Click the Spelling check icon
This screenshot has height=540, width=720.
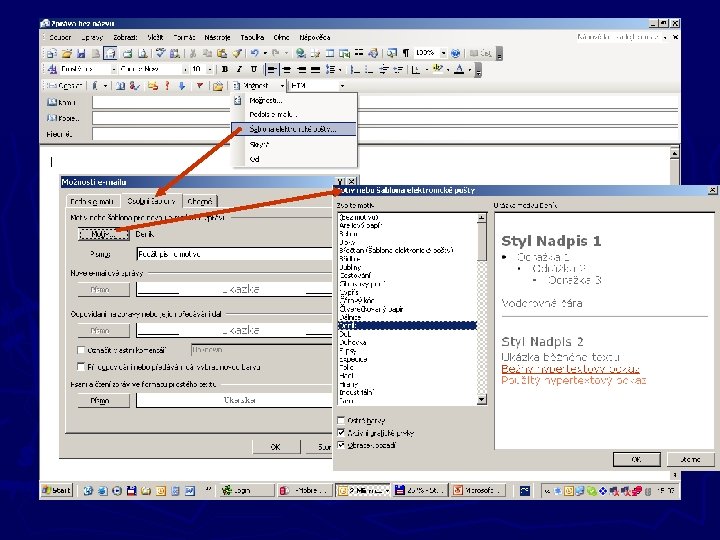coord(160,54)
